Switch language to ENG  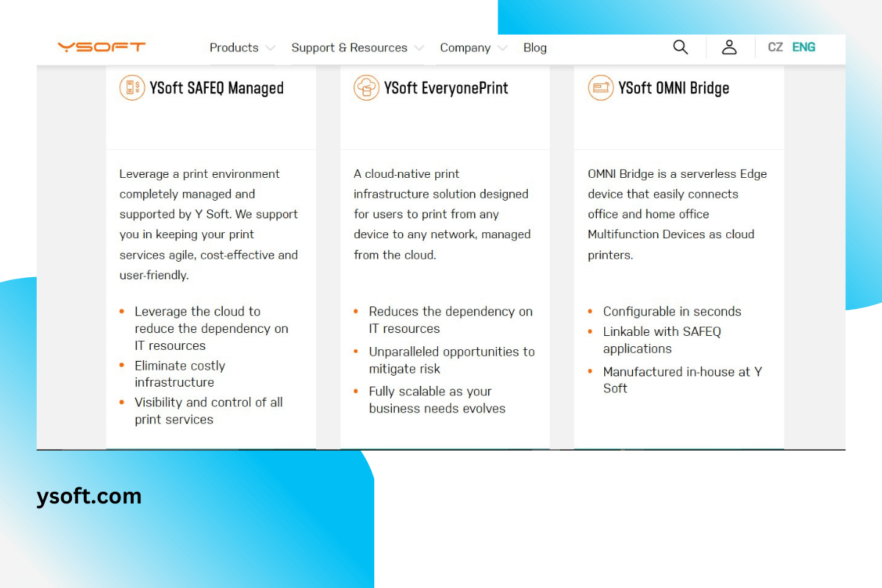click(x=803, y=47)
